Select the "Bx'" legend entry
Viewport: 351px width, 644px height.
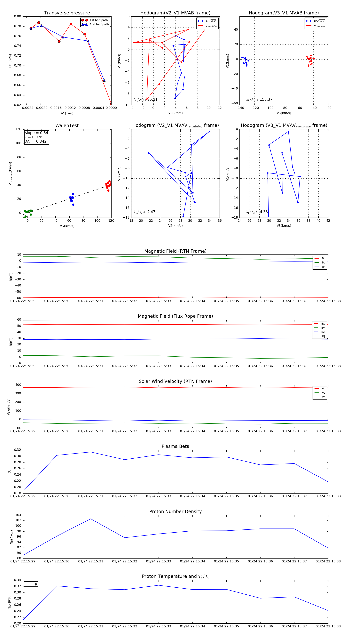pyautogui.click(x=320, y=324)
